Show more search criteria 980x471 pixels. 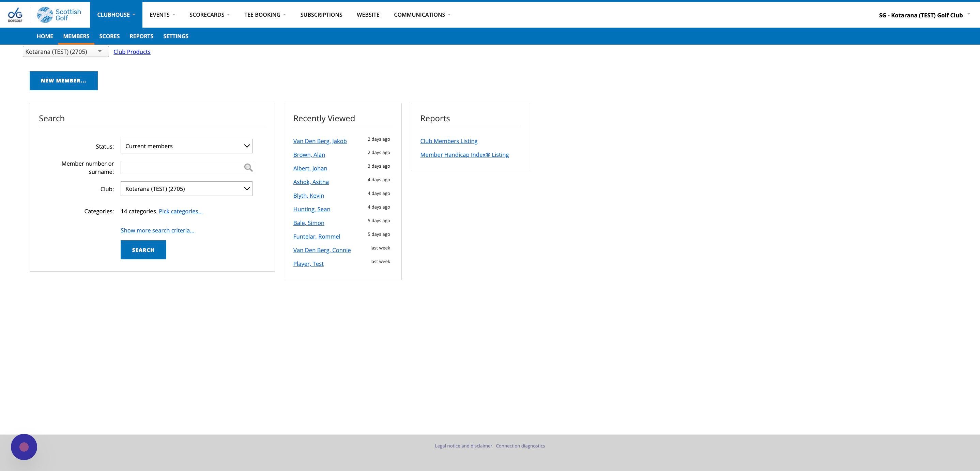coord(157,230)
